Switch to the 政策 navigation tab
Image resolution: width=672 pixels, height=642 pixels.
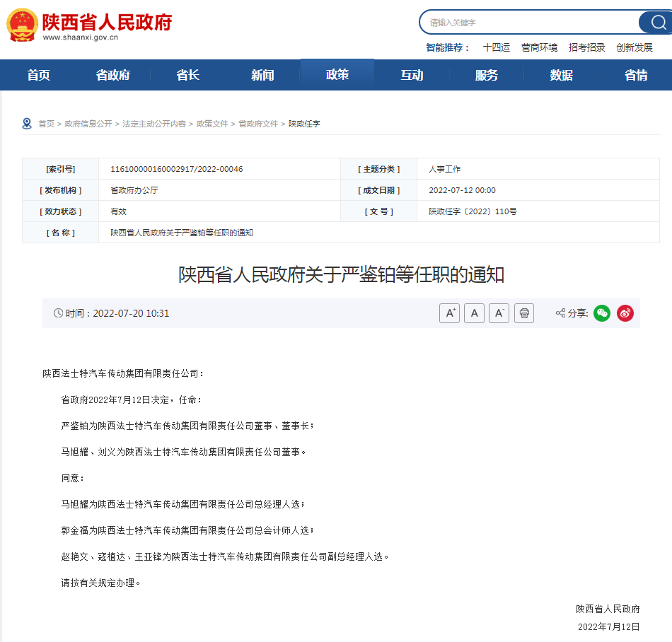coord(337,74)
